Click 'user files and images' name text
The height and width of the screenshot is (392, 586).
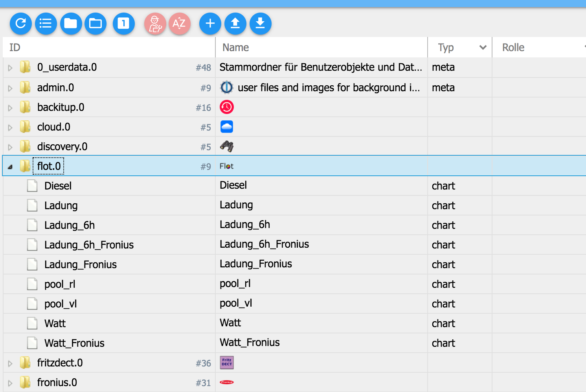329,87
